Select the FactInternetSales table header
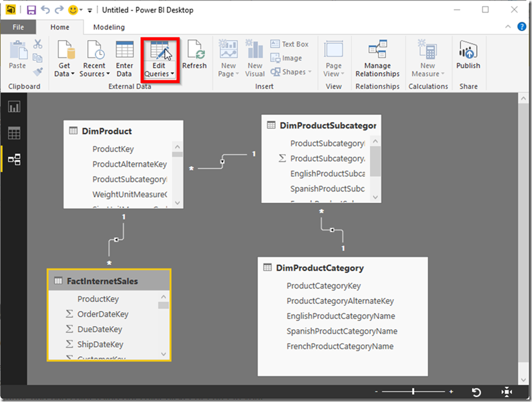532x402 pixels. coord(109,281)
